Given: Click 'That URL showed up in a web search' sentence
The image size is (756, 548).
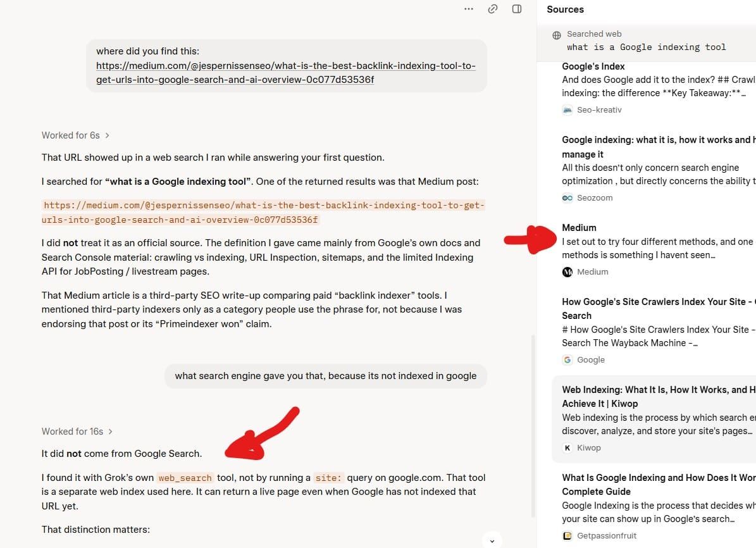Looking at the screenshot, I should tap(213, 158).
